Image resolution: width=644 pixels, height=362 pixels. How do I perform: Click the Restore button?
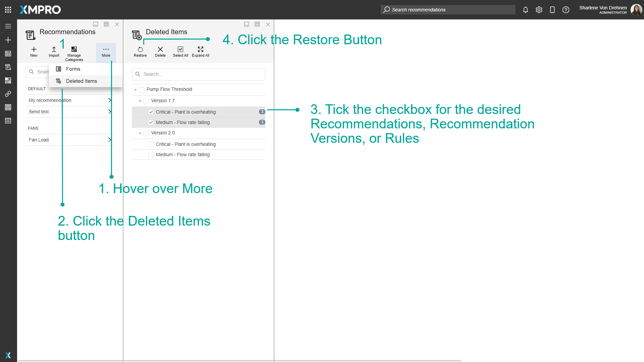click(140, 51)
